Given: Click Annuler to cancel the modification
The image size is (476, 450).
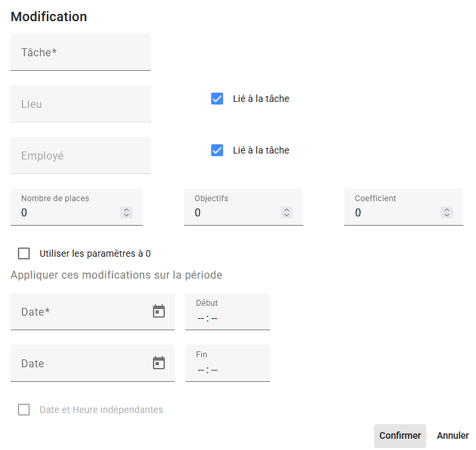Looking at the screenshot, I should (x=453, y=435).
